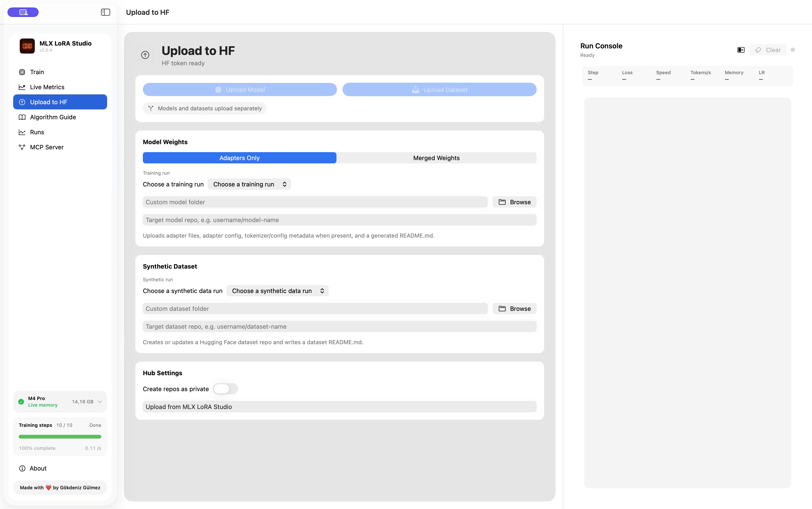The image size is (812, 509).
Task: Click the Live Metrics chart icon
Action: click(22, 87)
